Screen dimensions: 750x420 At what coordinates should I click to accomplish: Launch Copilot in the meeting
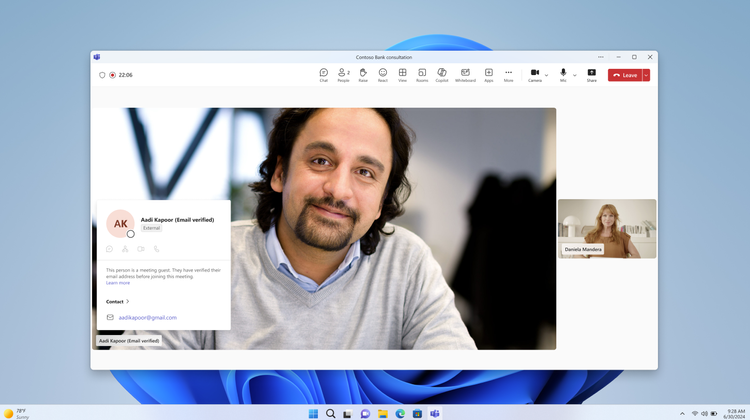[441, 75]
